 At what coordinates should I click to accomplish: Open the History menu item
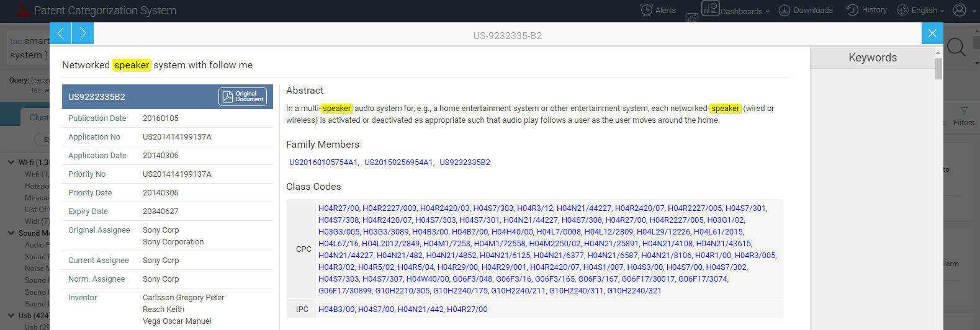tap(867, 10)
